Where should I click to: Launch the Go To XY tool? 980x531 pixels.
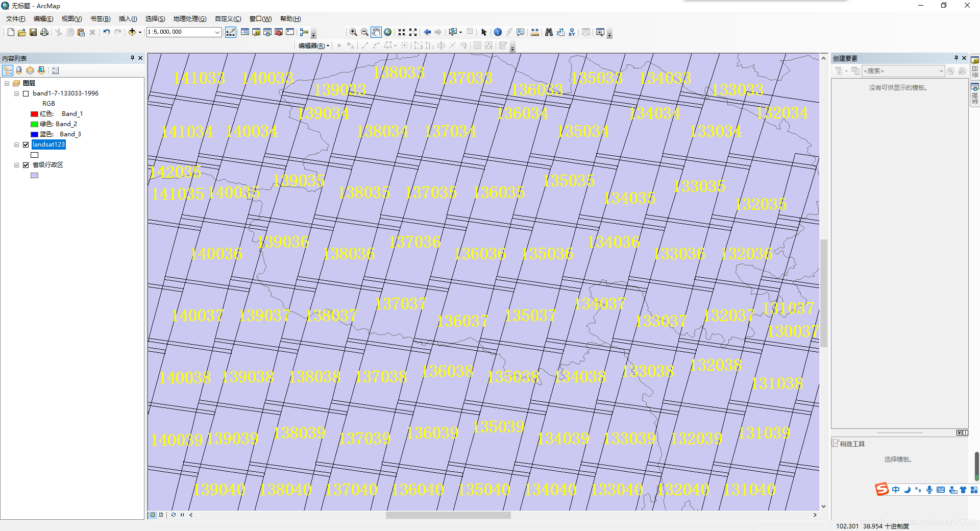pos(572,32)
